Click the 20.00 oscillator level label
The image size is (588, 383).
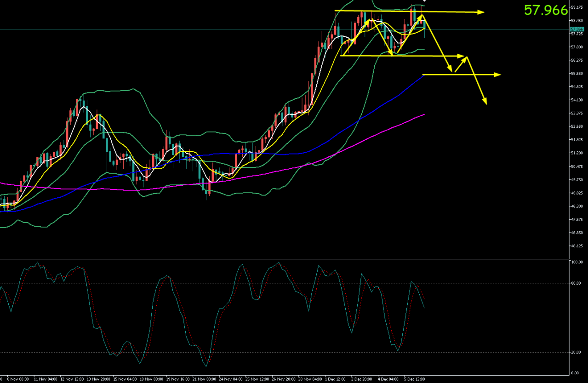[576, 353]
